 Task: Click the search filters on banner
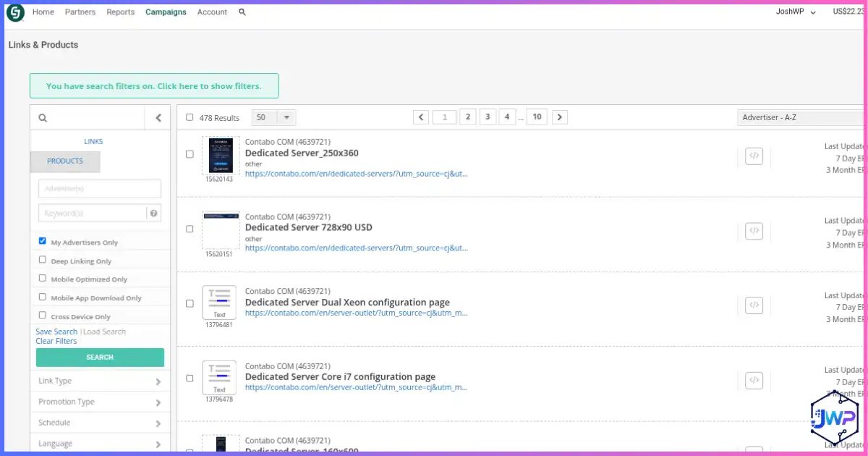pos(154,86)
